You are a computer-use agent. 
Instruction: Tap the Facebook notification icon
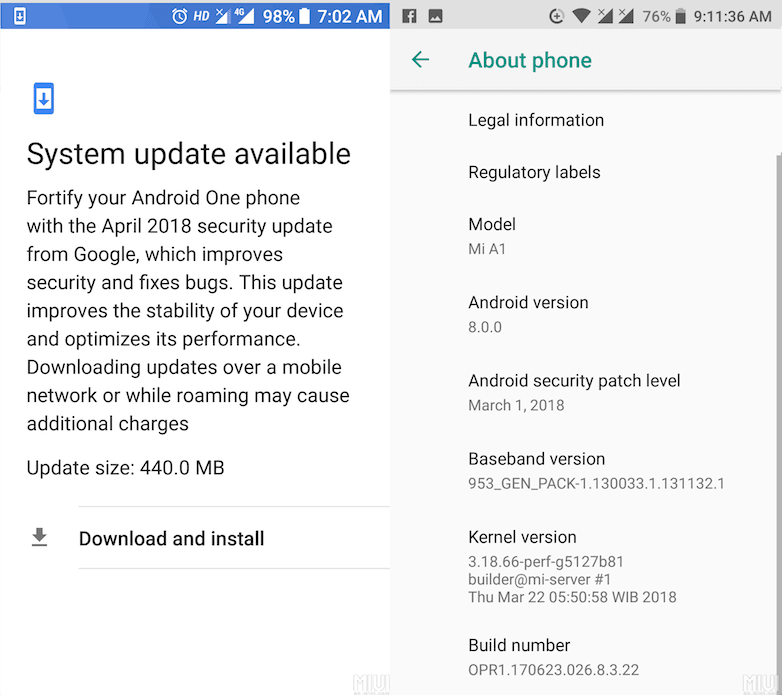click(409, 16)
